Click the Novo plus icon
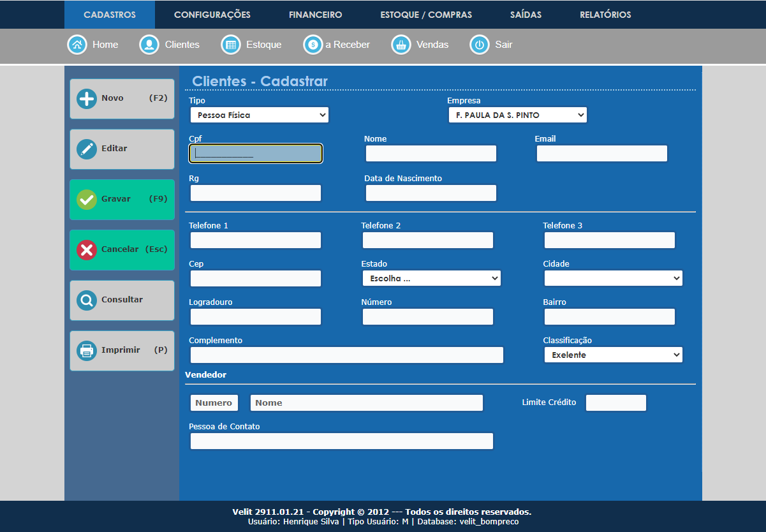766x532 pixels. coord(86,99)
